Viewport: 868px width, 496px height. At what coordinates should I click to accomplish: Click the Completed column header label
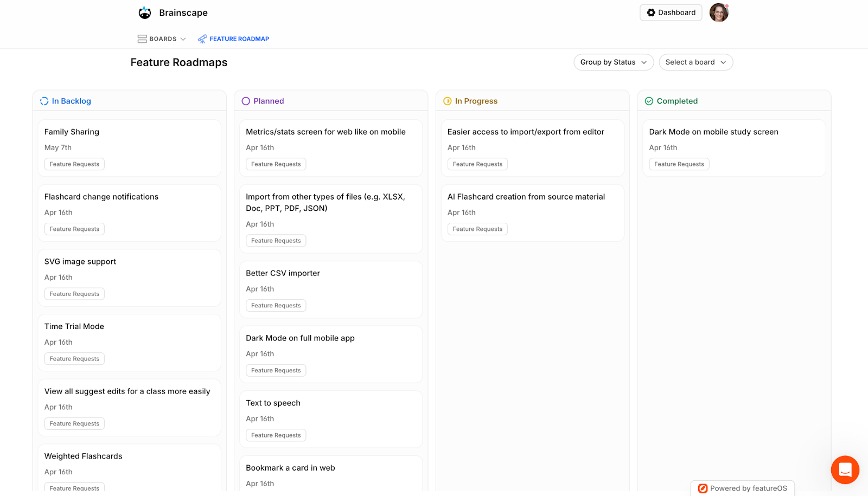coord(677,101)
